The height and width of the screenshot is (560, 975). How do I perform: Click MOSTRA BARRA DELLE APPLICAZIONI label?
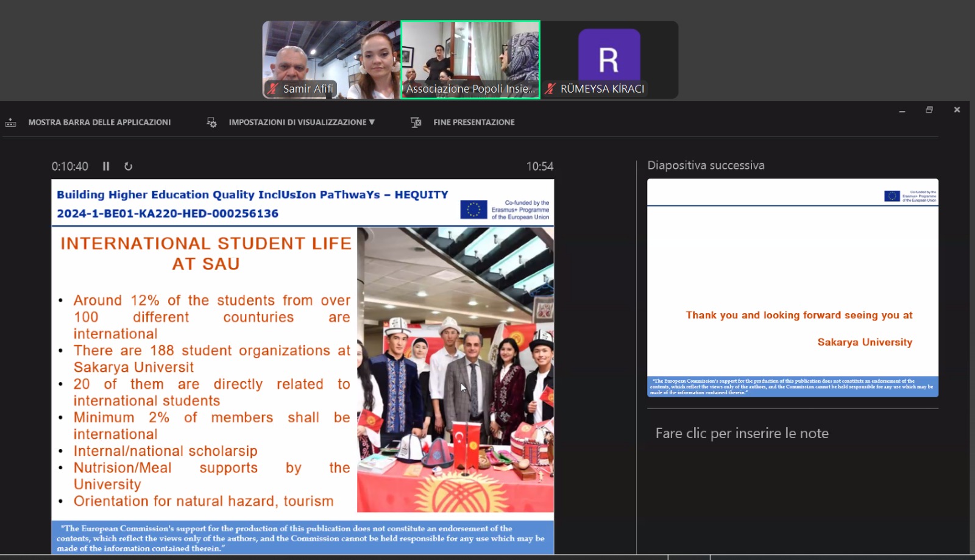[99, 122]
